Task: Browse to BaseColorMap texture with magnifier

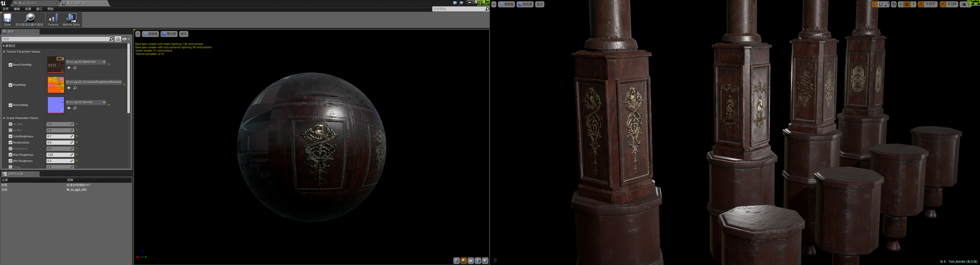Action: 75,68
